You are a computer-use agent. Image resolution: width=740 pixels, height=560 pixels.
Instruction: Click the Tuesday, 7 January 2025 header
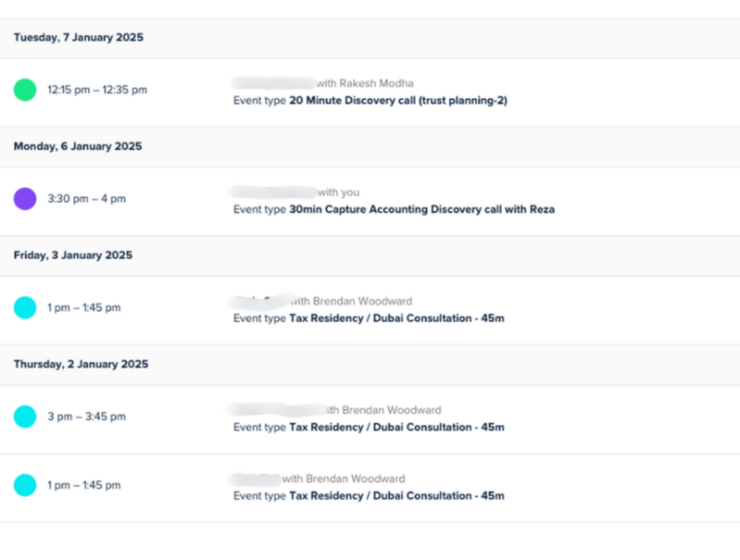pos(78,38)
